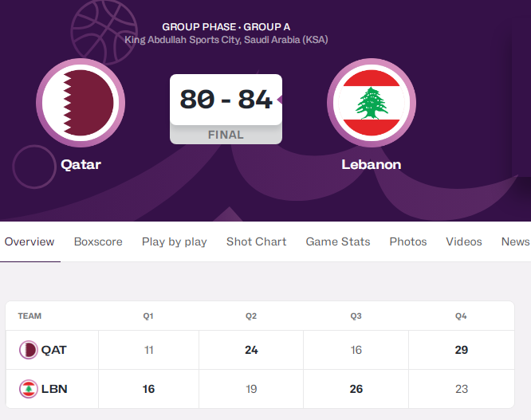Click the Lebanon flag logo
The width and height of the screenshot is (531, 420).
click(x=372, y=103)
